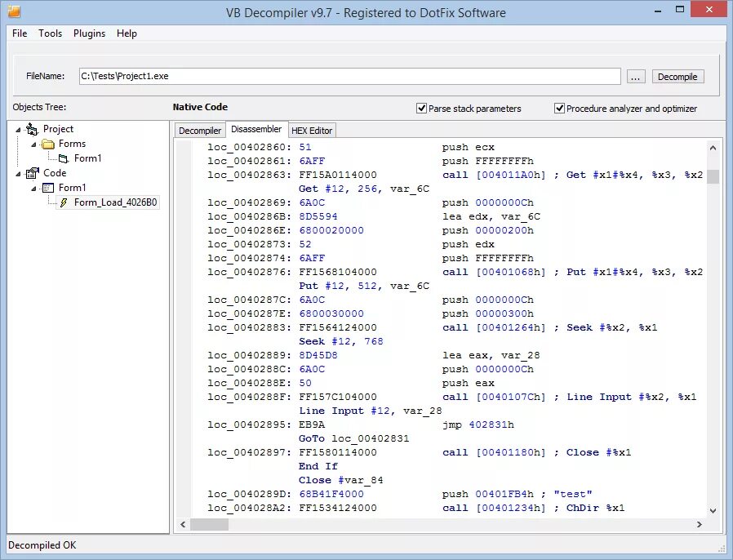The width and height of the screenshot is (733, 560).
Task: Click the lightning icon of Form_Load_4026B0
Action: tap(64, 202)
